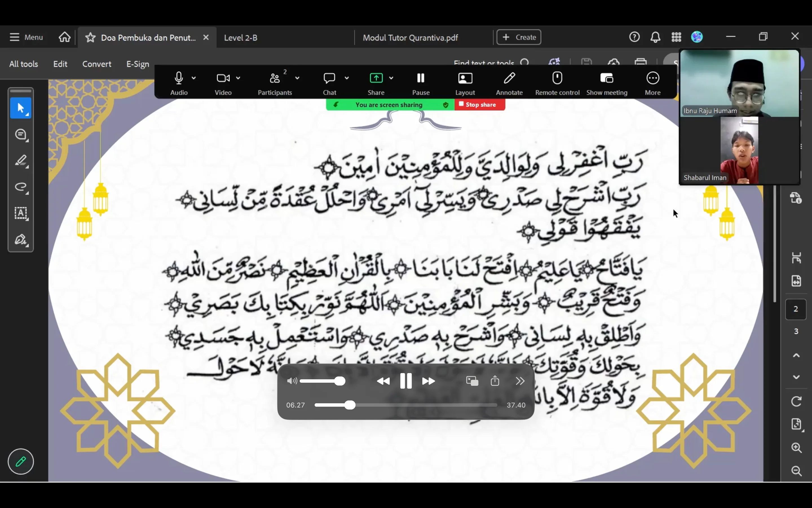The height and width of the screenshot is (508, 812).
Task: Click Shabarul Iman video thumbnail
Action: 740,150
